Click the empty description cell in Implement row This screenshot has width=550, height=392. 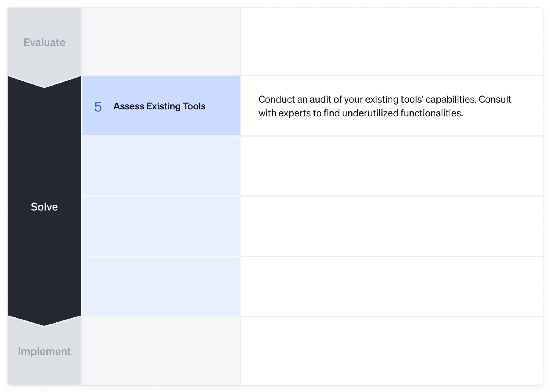[x=392, y=351]
